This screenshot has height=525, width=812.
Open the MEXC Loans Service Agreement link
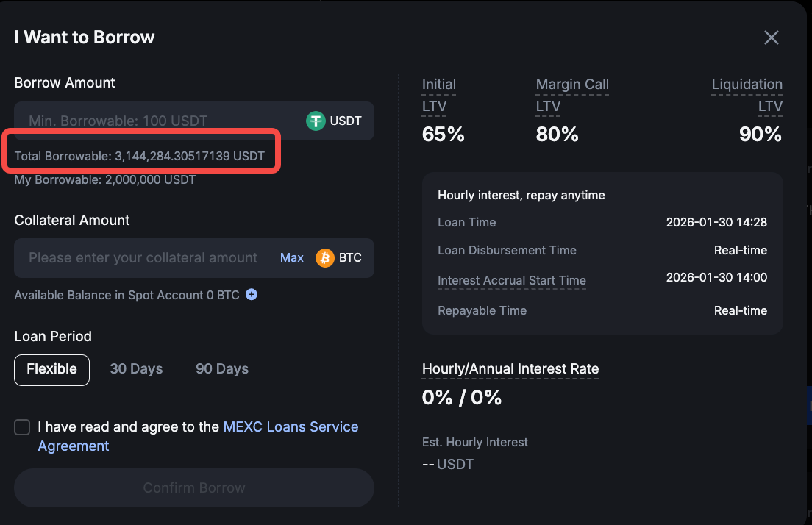click(x=291, y=427)
